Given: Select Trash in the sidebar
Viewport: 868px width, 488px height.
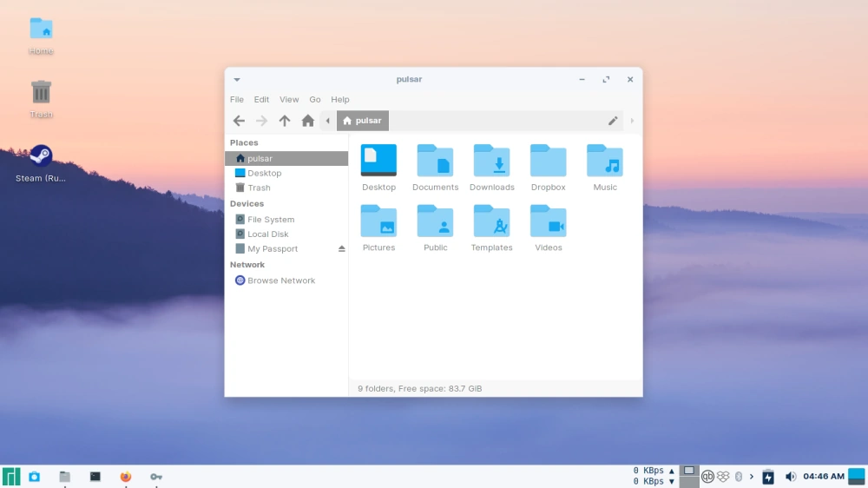Looking at the screenshot, I should tap(286, 188).
